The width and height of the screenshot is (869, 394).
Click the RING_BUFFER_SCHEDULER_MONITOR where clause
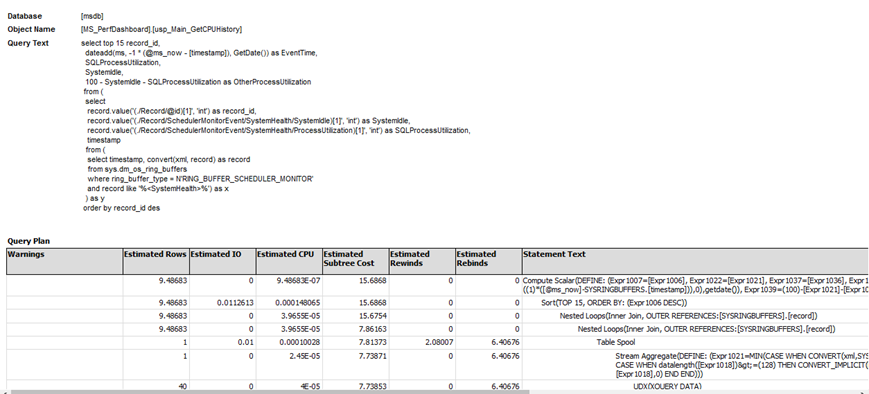point(200,179)
